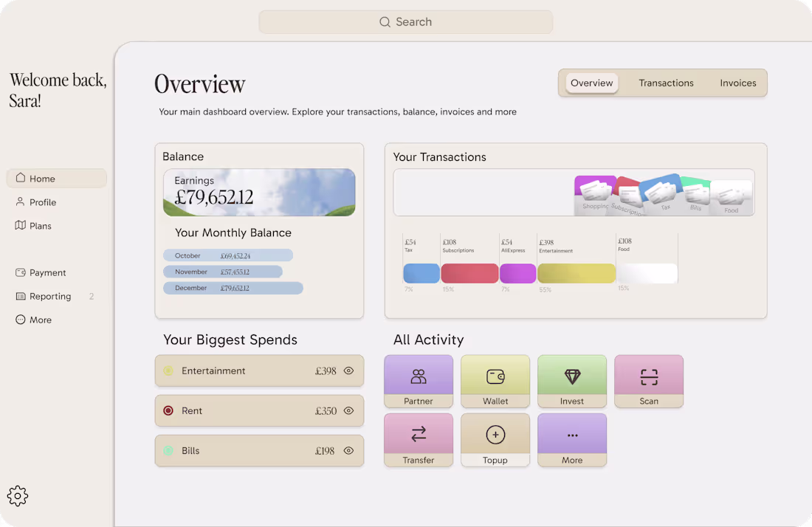This screenshot has height=527, width=812.
Task: Open the Partner activity icon
Action: [419, 376]
